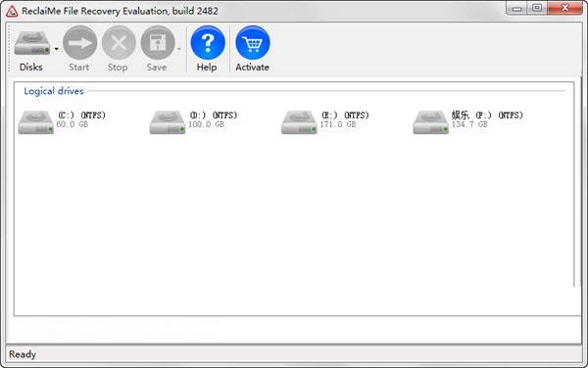Select the D: drive icon
The height and width of the screenshot is (368, 588).
[168, 122]
